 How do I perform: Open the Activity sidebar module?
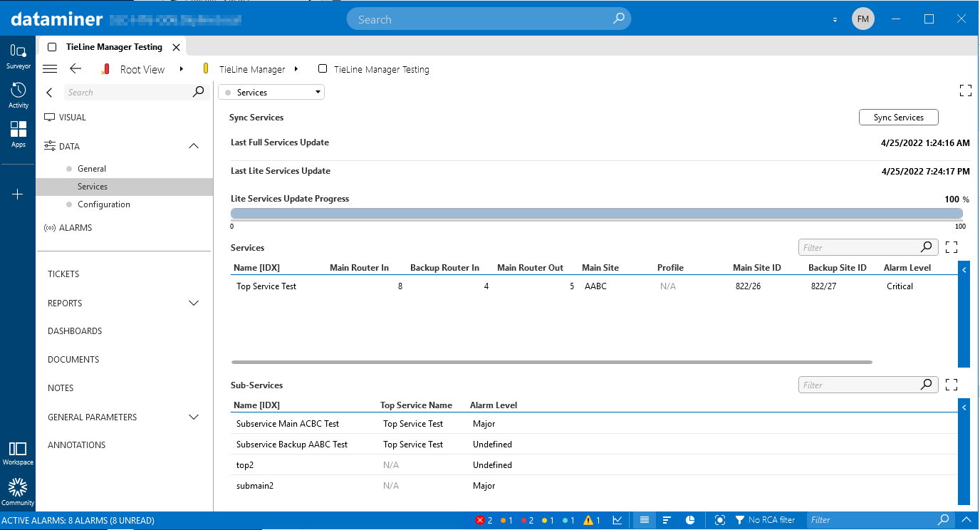tap(19, 95)
